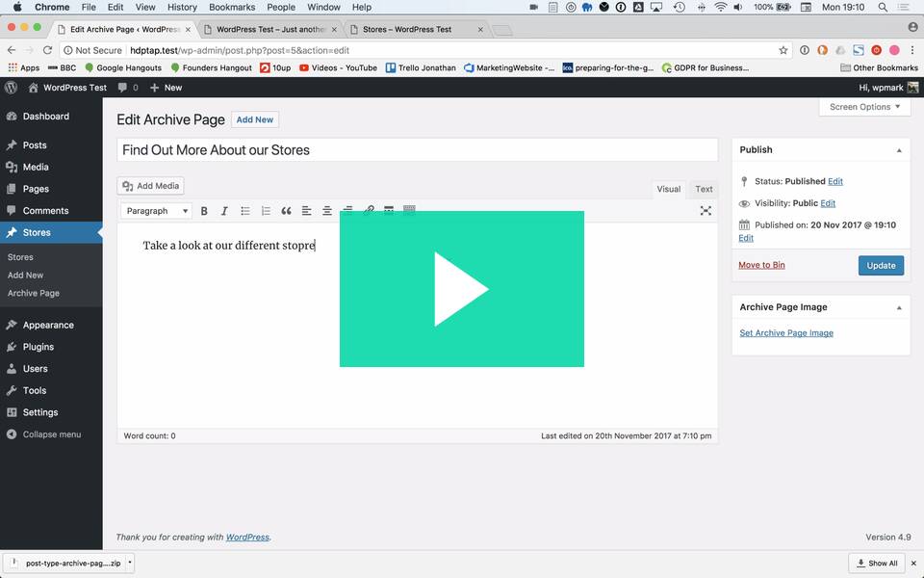924x578 pixels.
Task: Open the Stores submenu item
Action: tap(20, 257)
